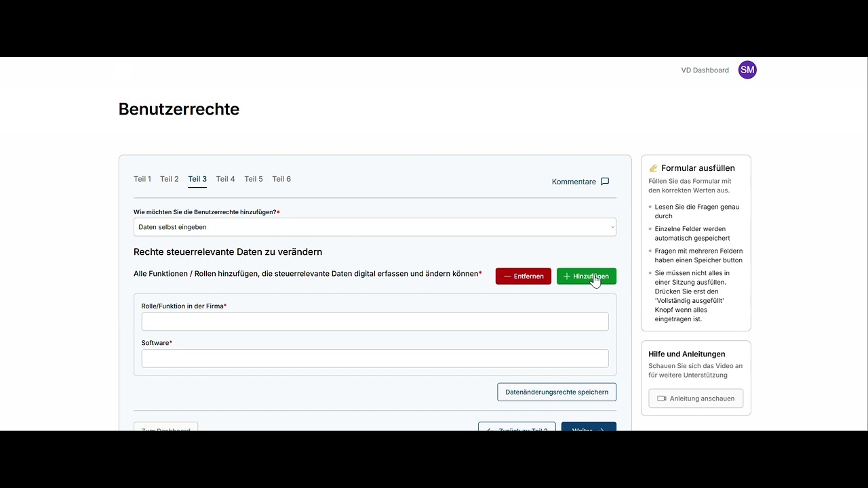Click the heading Rechte steuerrelevante Daten zu verändern
868x488 pixels.
228,252
